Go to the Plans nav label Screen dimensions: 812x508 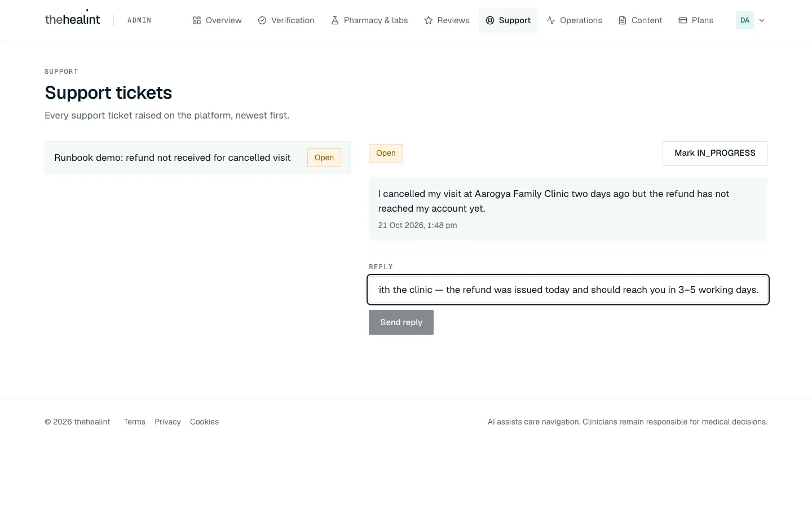click(x=703, y=20)
